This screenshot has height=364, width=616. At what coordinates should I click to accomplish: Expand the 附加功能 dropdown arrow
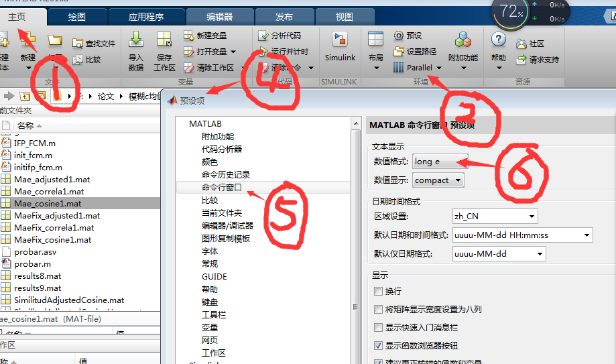[464, 68]
